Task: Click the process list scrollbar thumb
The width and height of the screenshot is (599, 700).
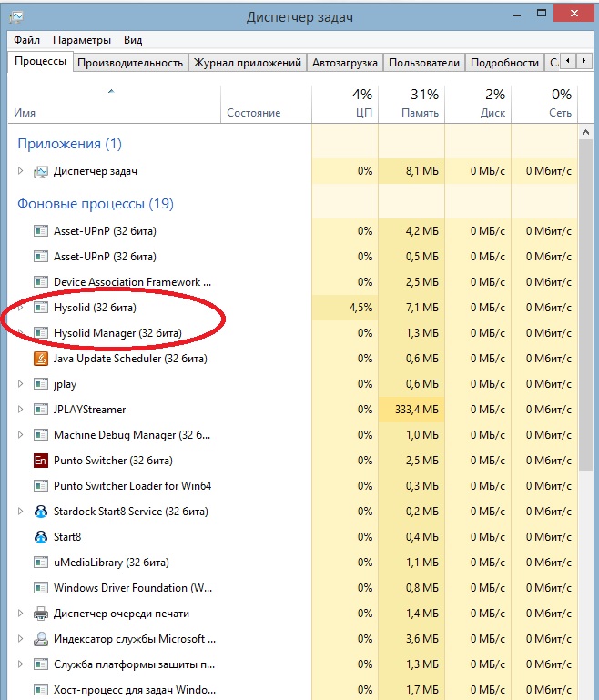Action: tap(585, 304)
